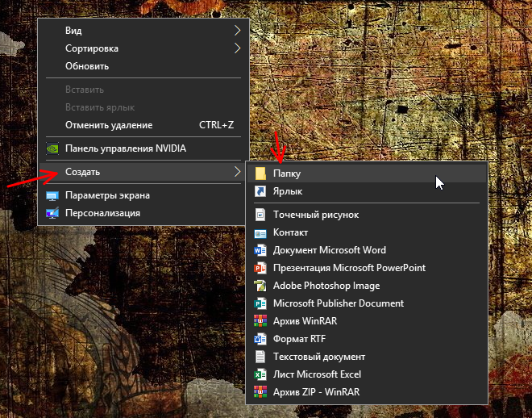532x418 pixels.
Task: Create a Документ Microsoft Word
Action: click(x=367, y=250)
